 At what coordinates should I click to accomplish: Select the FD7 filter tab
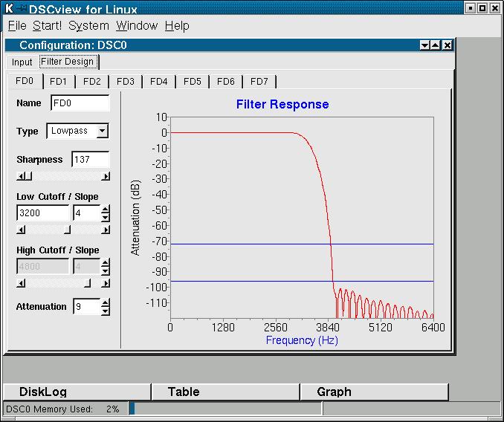[x=259, y=82]
